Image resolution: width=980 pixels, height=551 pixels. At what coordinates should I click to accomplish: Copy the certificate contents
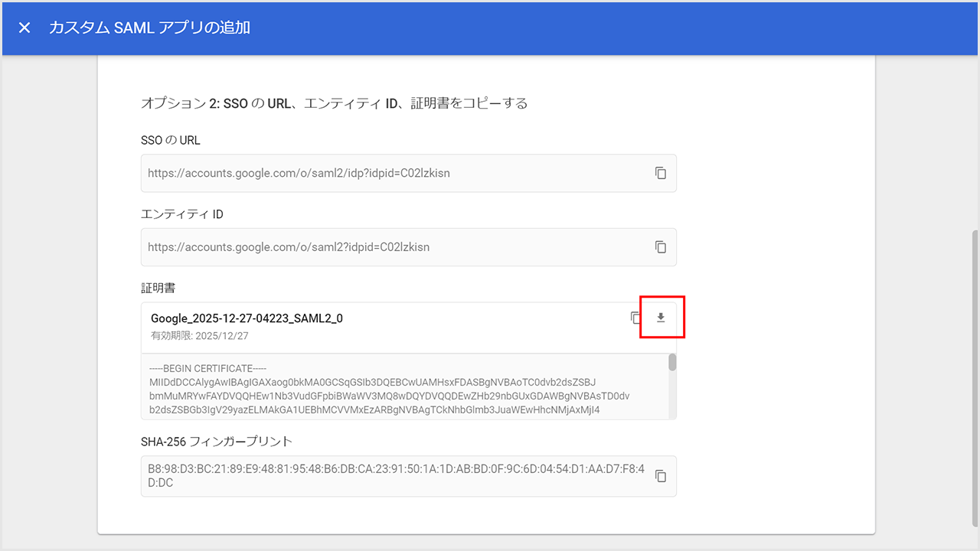pyautogui.click(x=635, y=318)
